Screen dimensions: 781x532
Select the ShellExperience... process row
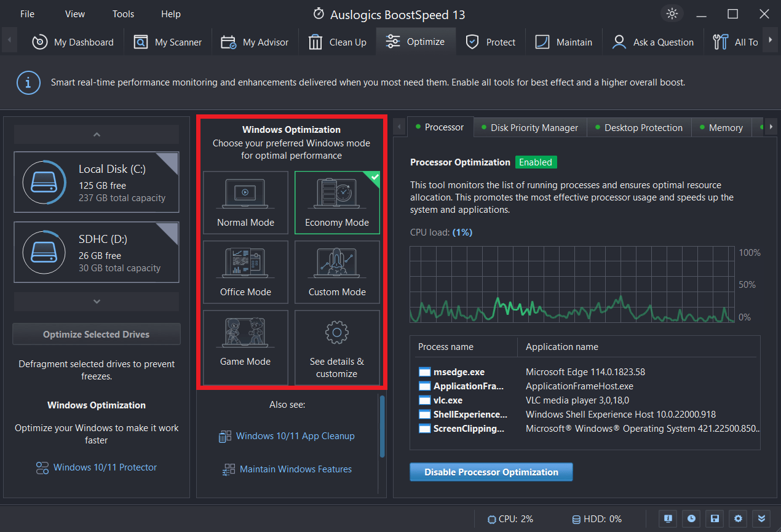click(x=589, y=415)
